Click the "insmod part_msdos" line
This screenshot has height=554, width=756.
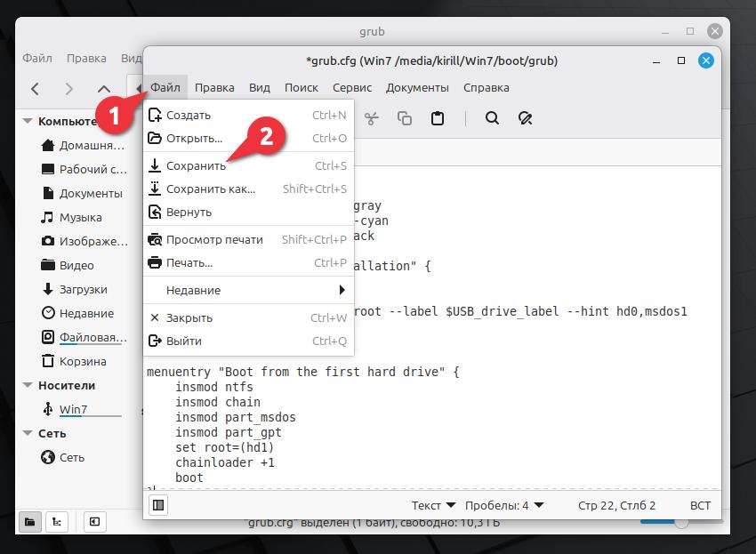point(236,417)
